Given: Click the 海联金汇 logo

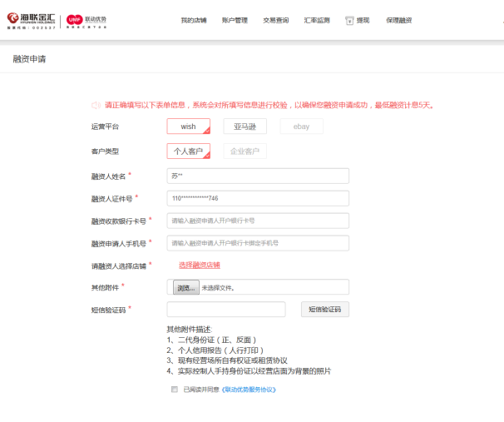Looking at the screenshot, I should click(x=31, y=19).
